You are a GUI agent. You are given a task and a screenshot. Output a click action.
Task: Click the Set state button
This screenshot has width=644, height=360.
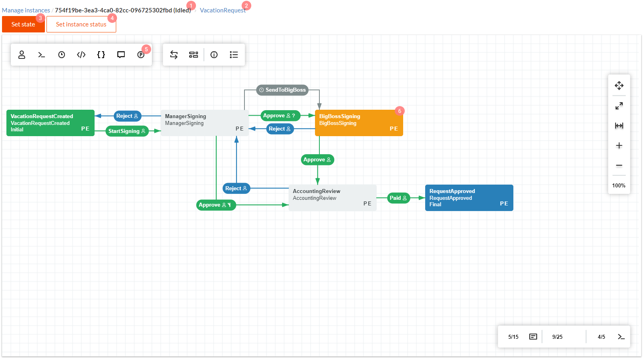click(23, 24)
